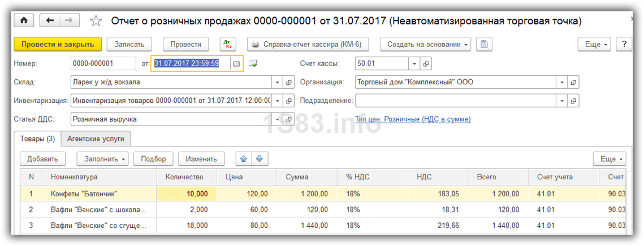Click quantity cell 18,000
This screenshot has width=644, height=246.
(187, 226)
